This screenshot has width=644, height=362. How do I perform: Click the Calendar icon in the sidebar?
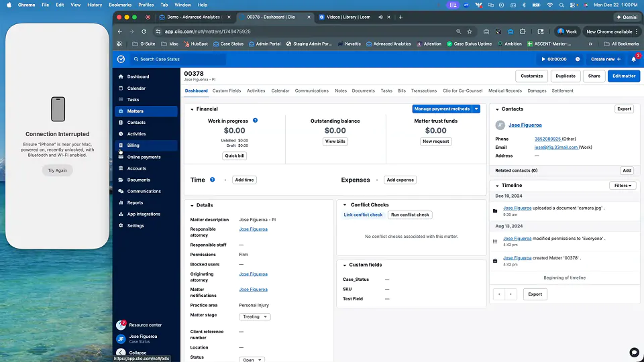click(x=121, y=88)
